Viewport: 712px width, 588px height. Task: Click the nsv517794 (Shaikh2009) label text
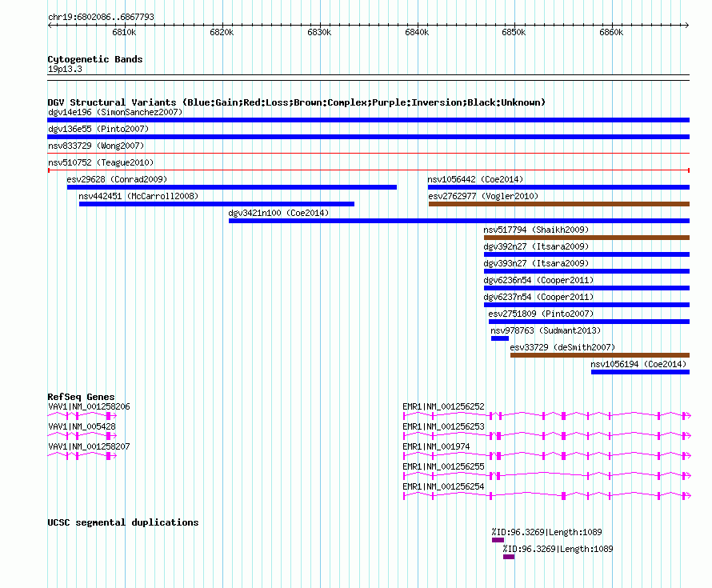536,230
